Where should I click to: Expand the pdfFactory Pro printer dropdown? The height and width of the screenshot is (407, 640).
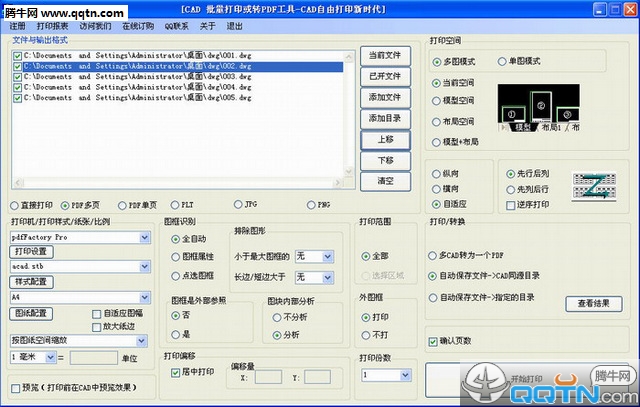[145, 237]
